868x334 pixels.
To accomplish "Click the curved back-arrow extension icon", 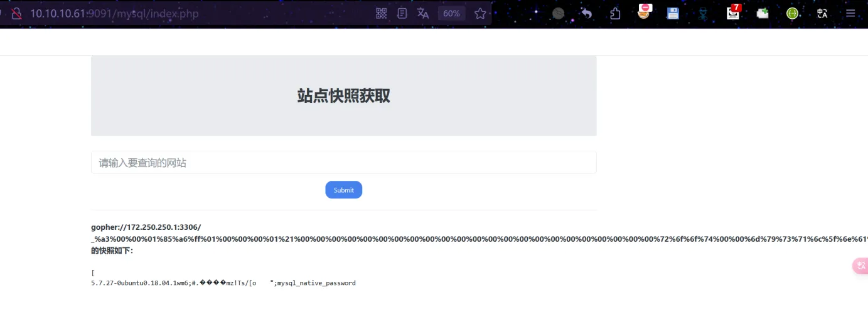I will pos(587,13).
